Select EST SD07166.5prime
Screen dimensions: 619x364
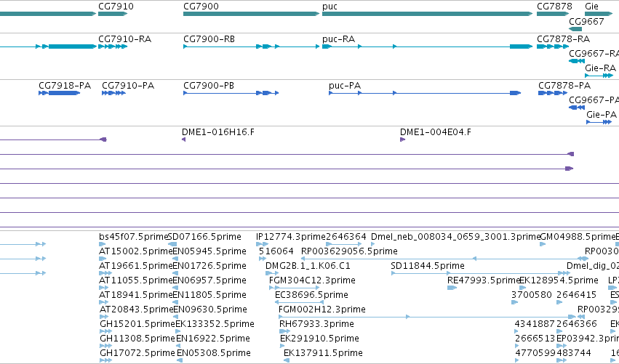204,237
